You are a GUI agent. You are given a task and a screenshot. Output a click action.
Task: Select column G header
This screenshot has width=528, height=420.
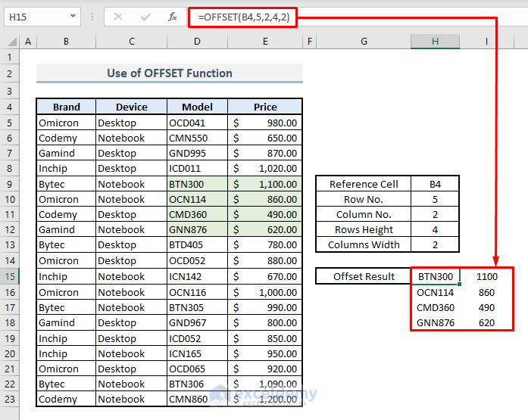pos(364,42)
